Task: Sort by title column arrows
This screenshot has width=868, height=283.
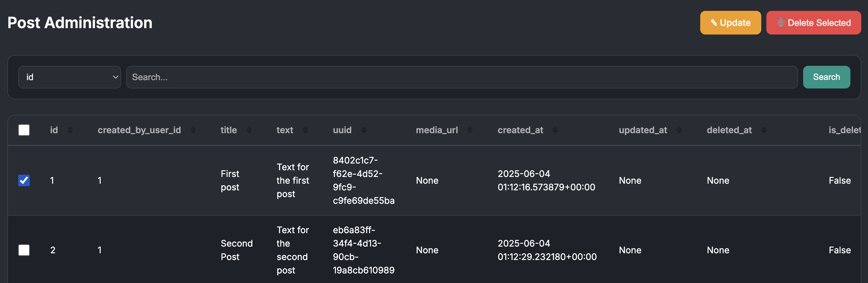Action: (249, 130)
